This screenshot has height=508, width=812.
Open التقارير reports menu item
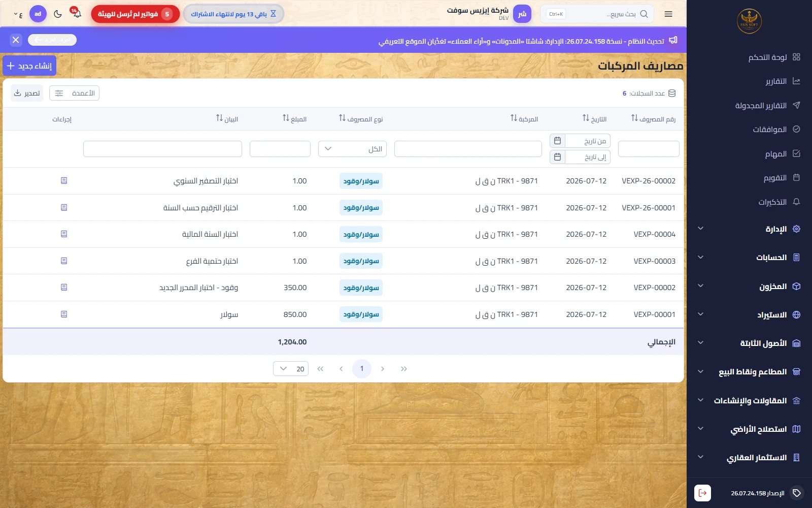[x=783, y=81]
